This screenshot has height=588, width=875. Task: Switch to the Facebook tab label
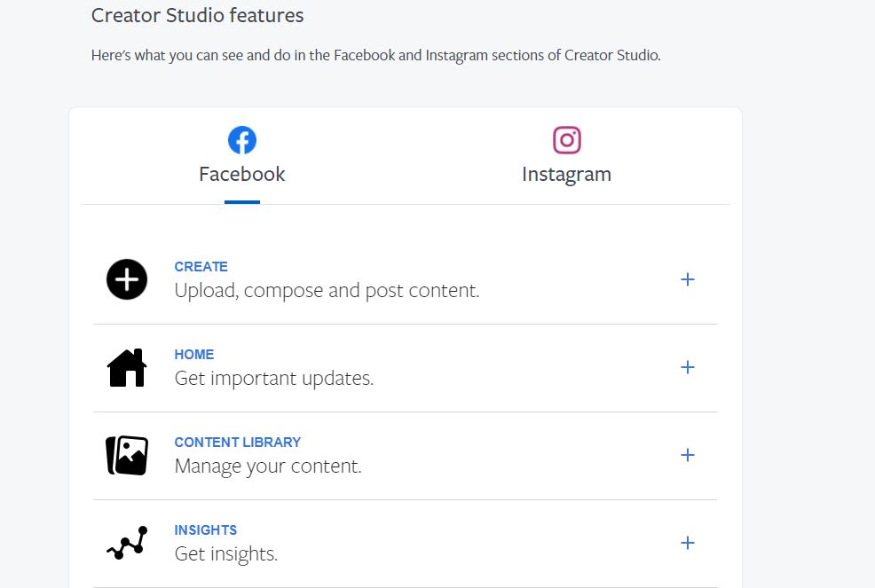tap(242, 174)
